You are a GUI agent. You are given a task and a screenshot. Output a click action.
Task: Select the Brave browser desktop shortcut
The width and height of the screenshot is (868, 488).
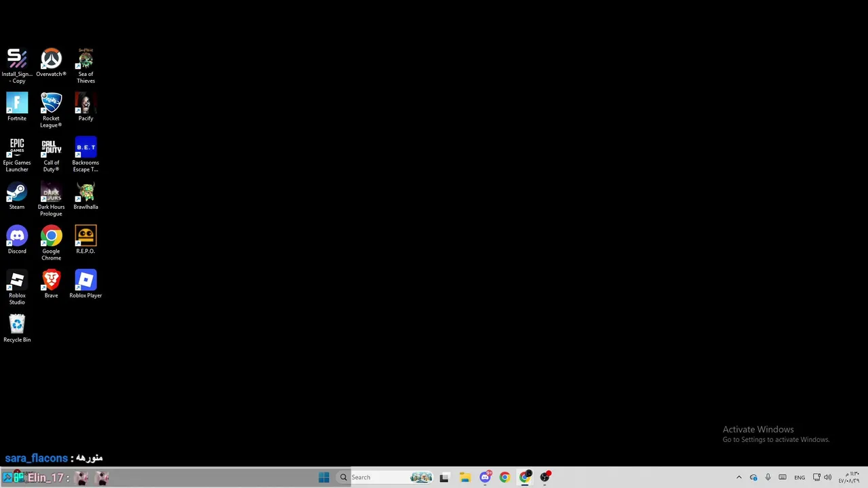(51, 284)
